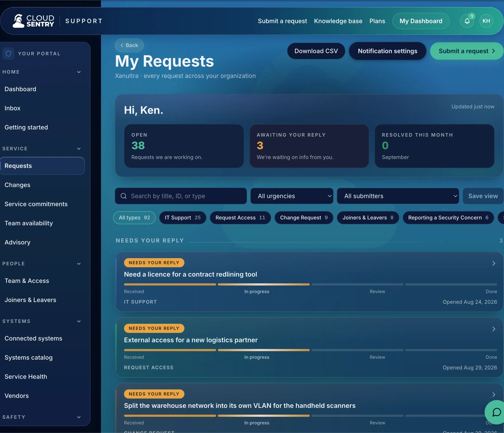Click 'Opened Aug 29, 2026' on logistics request
Viewport: 504px width, 433px height.
point(470,368)
